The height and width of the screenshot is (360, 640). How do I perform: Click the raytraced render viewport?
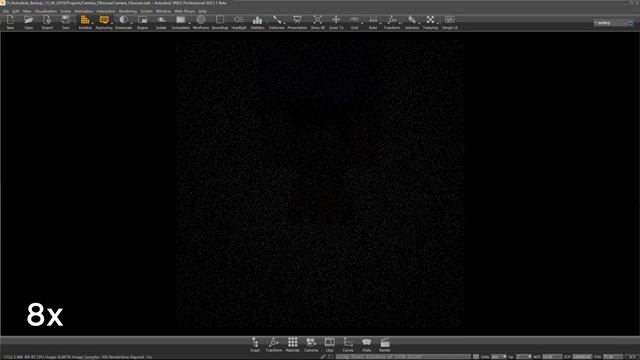[x=320, y=184]
